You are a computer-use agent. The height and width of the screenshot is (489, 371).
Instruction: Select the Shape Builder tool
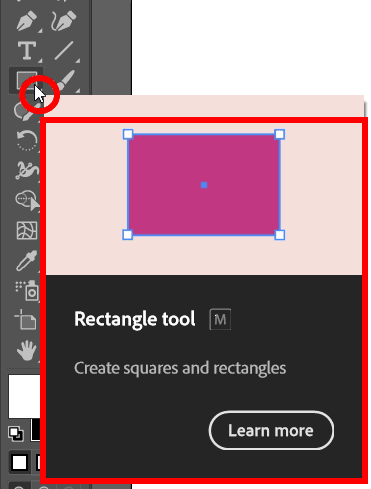pyautogui.click(x=27, y=200)
